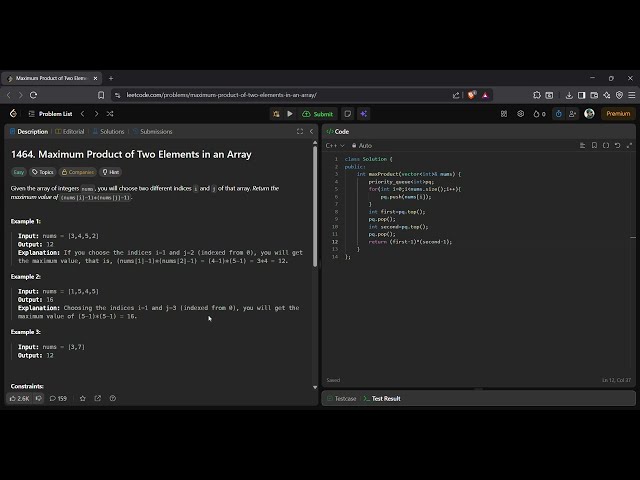Run the code with play button
The width and height of the screenshot is (640, 480).
coord(290,114)
